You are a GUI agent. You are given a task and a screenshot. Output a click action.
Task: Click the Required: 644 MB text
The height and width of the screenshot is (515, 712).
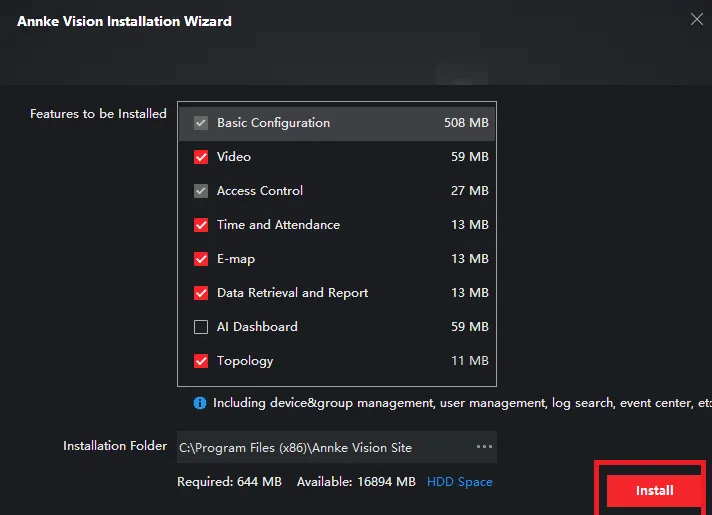click(x=229, y=482)
